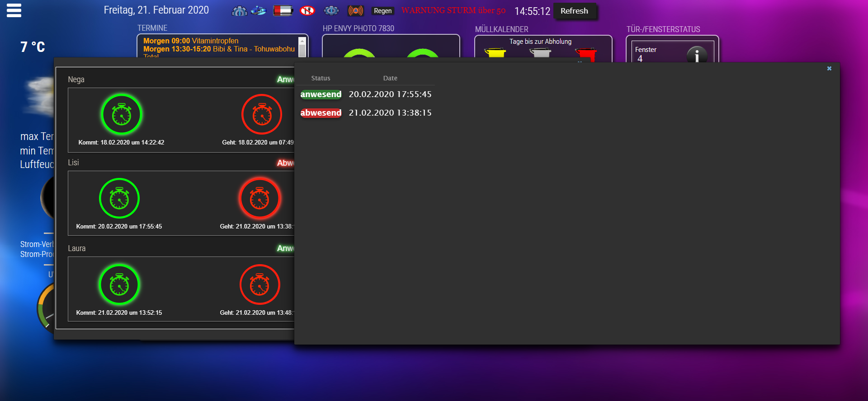Click the Fenster info icon
The width and height of the screenshot is (868, 401).
(696, 55)
